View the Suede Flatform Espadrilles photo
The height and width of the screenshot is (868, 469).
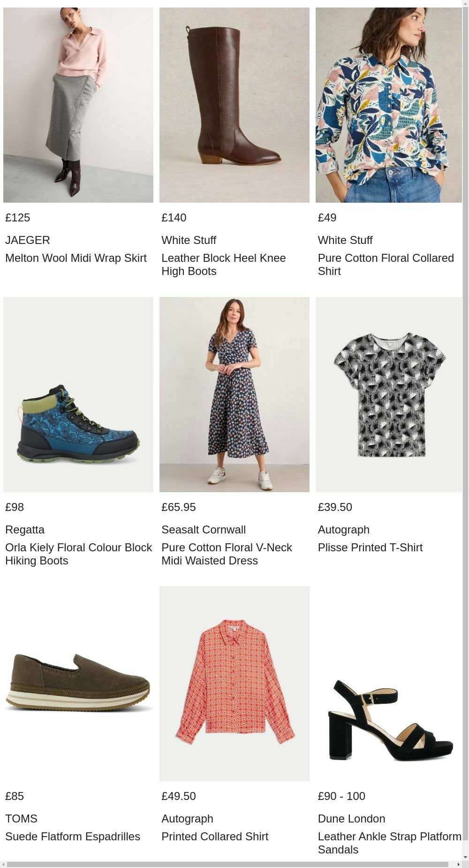pos(78,682)
